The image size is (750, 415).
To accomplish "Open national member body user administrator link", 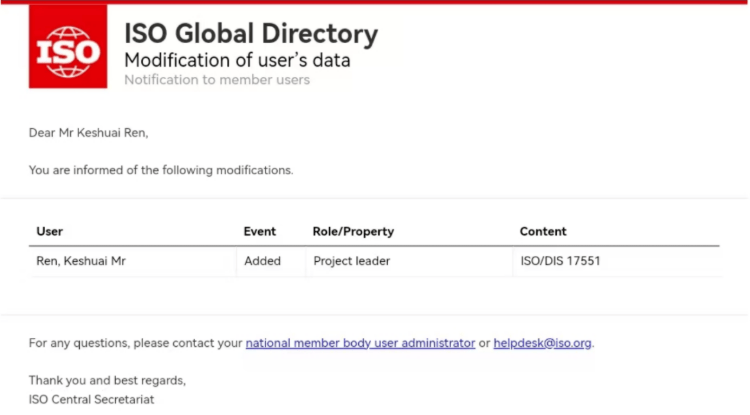I will point(360,343).
